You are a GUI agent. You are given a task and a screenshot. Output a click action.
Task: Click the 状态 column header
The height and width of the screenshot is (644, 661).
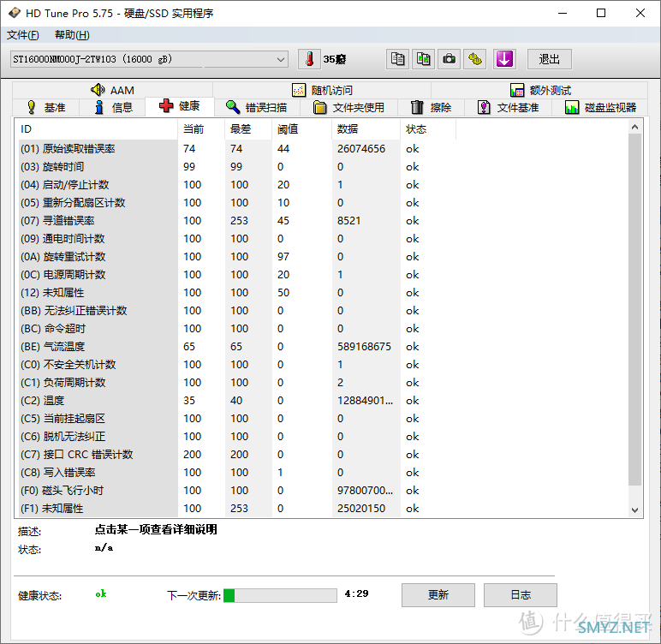(428, 129)
